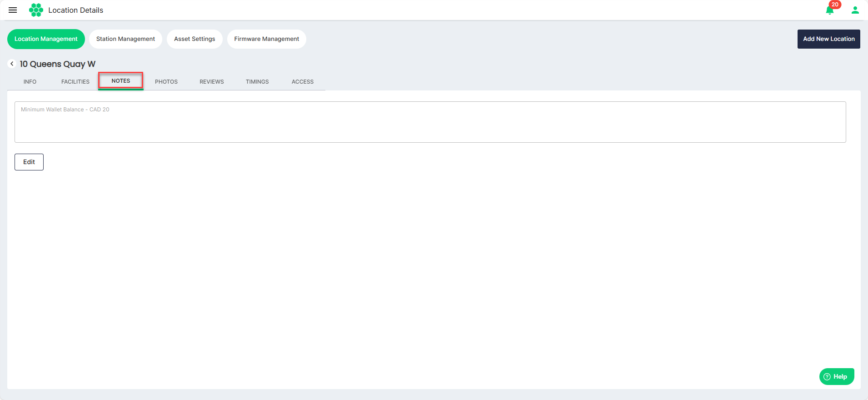Click the green hexagon app logo
The height and width of the screenshot is (400, 868).
point(36,10)
